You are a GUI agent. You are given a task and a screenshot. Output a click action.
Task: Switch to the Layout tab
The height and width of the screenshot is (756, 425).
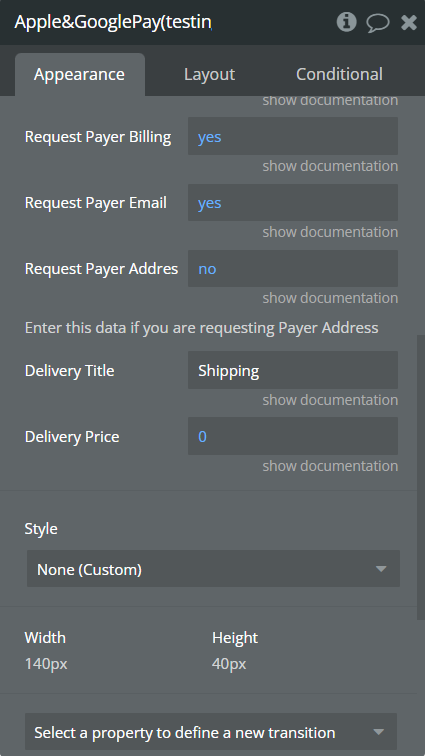pos(209,74)
